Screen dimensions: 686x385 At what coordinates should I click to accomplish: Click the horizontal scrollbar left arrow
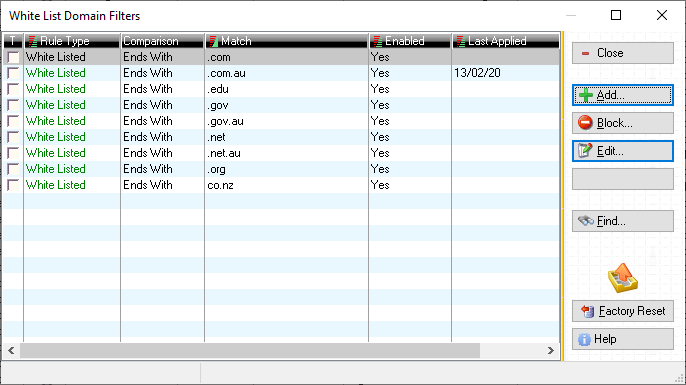coord(11,350)
